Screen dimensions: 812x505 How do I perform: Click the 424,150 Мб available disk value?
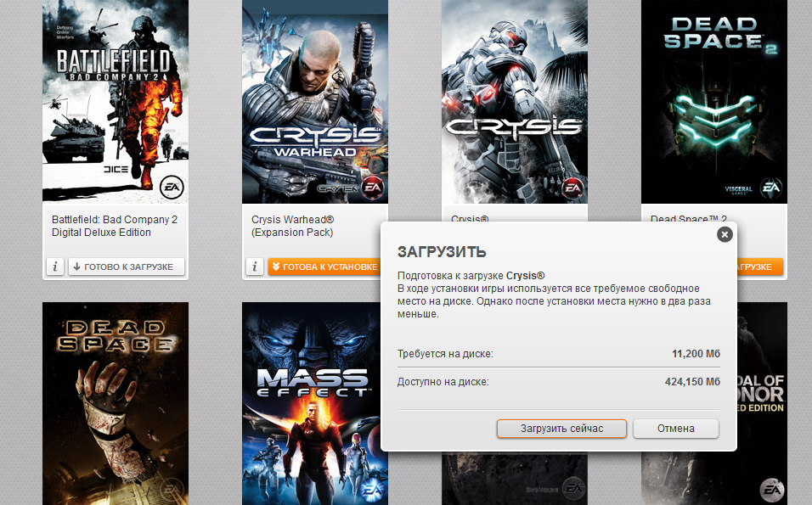[692, 382]
